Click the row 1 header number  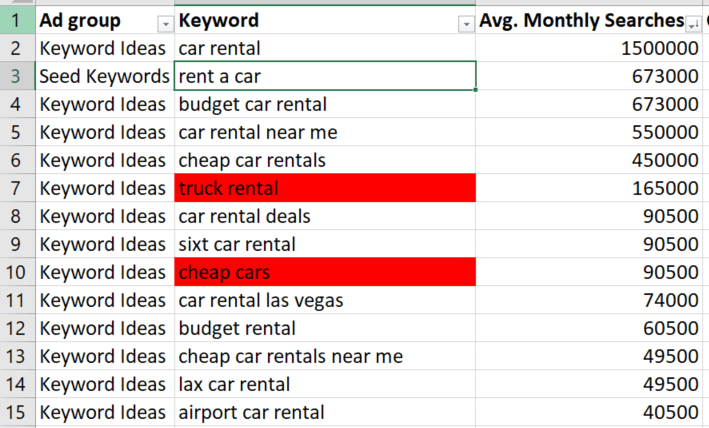pos(17,20)
